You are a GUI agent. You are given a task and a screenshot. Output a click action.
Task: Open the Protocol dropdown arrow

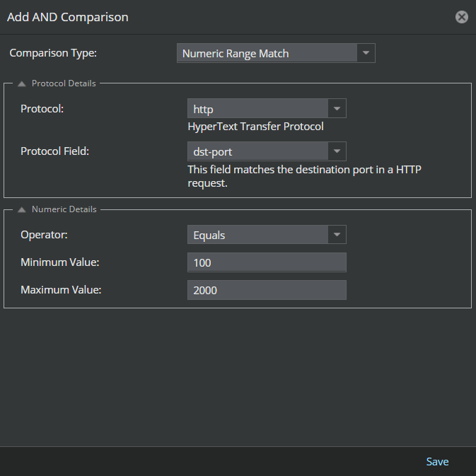[337, 108]
